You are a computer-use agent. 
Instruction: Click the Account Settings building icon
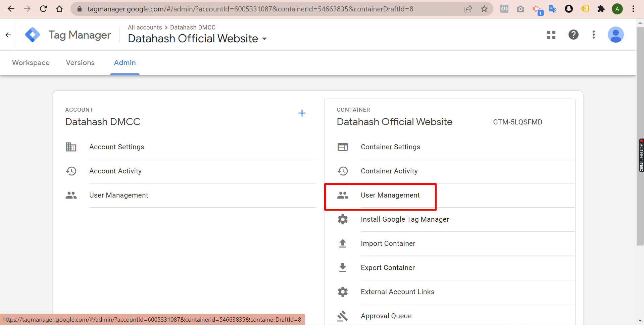click(71, 147)
